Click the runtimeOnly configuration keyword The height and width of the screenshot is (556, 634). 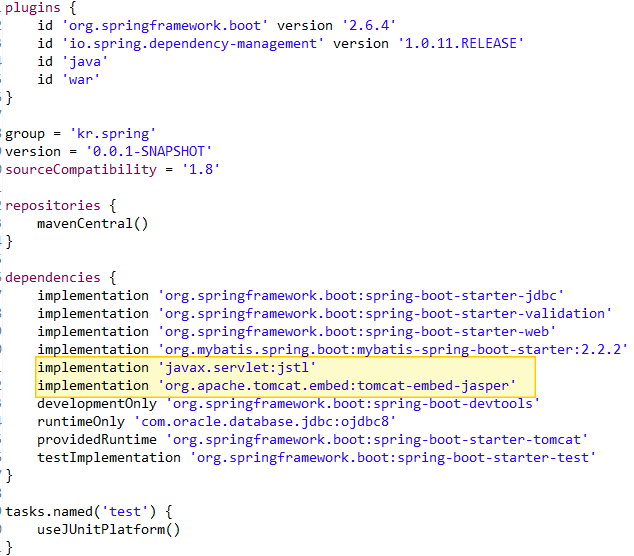click(81, 422)
